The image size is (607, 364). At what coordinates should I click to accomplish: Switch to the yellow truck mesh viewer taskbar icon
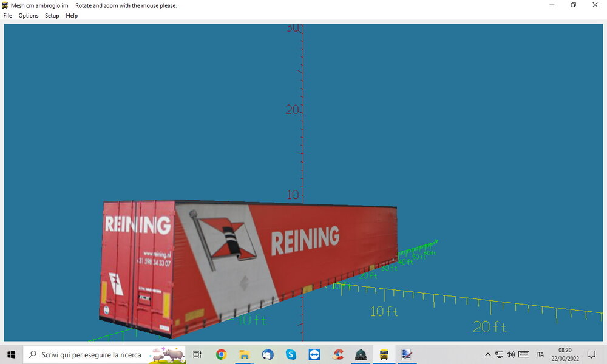pos(384,354)
